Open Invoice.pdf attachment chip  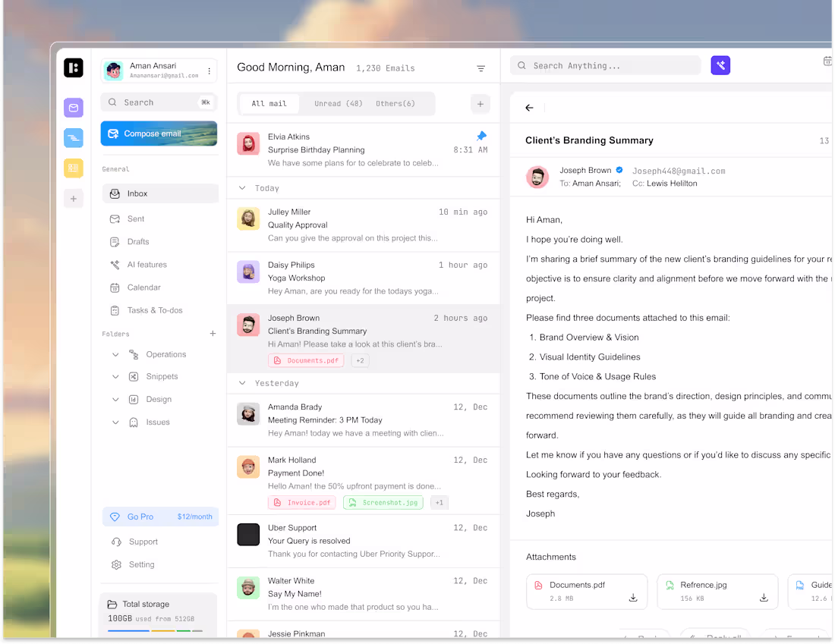pos(302,503)
